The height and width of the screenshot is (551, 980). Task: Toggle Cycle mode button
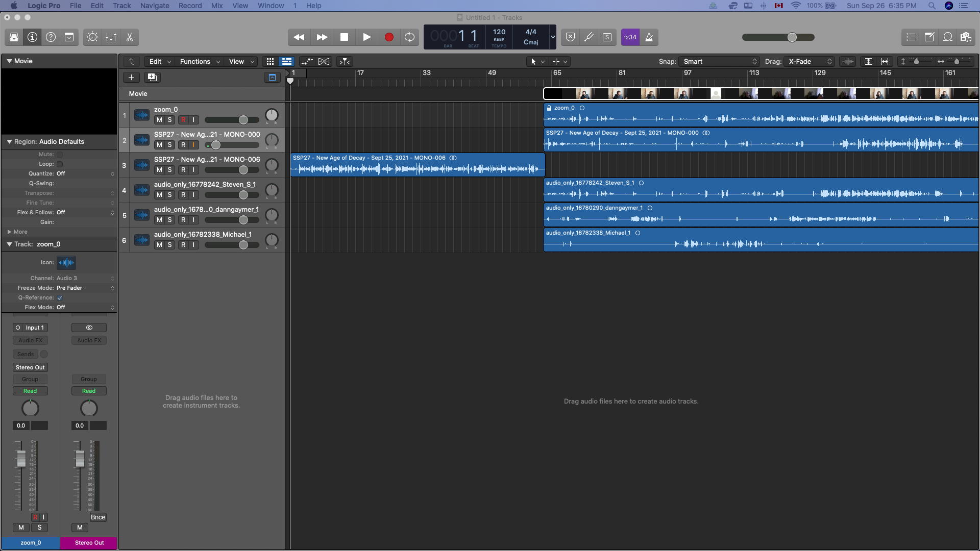[409, 37]
